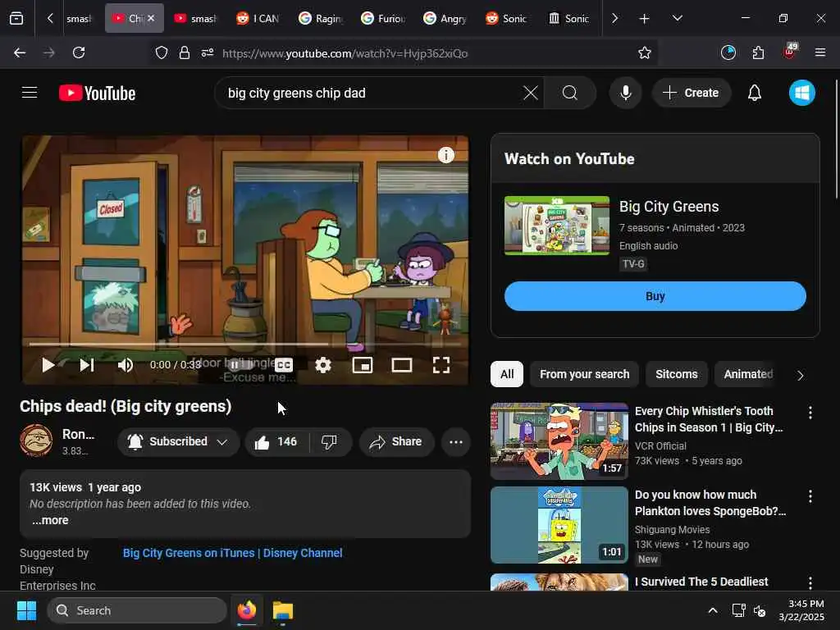This screenshot has width=840, height=630.
Task: Enable miniplayer mode
Action: tap(362, 365)
